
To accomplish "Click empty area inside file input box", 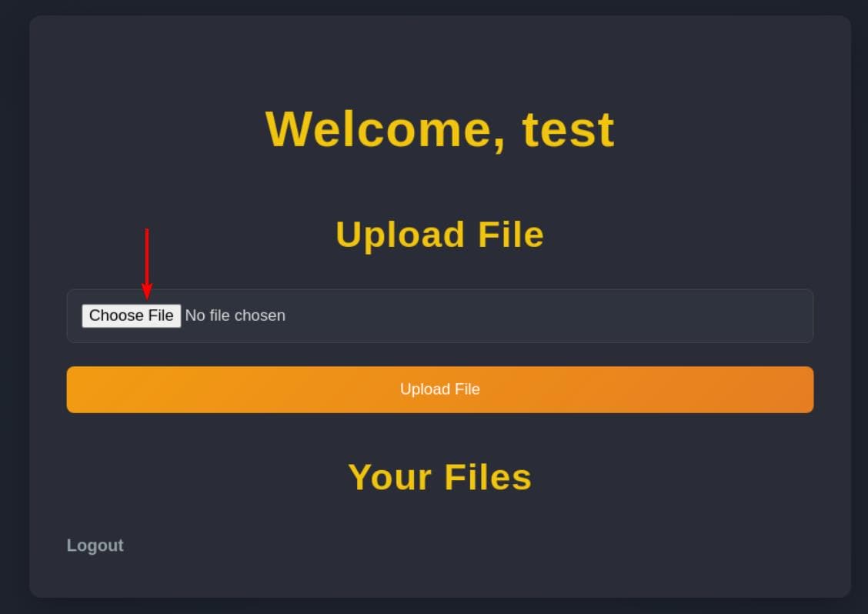I will 548,315.
